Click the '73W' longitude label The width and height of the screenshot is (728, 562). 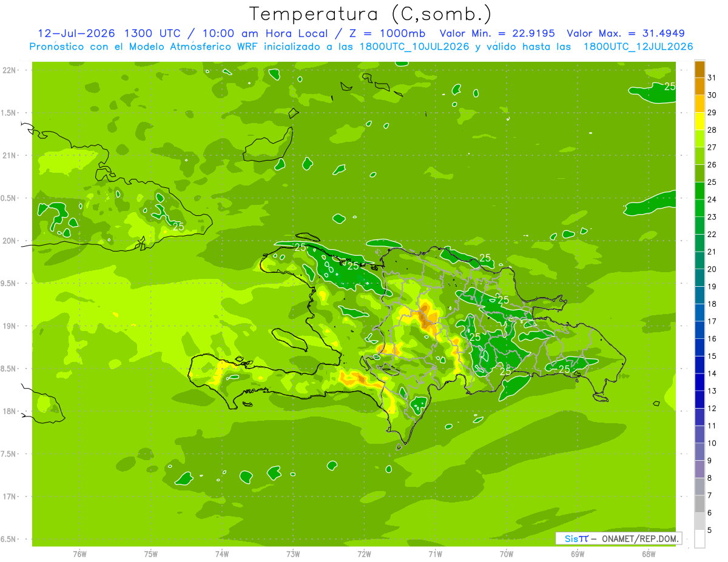coord(293,554)
